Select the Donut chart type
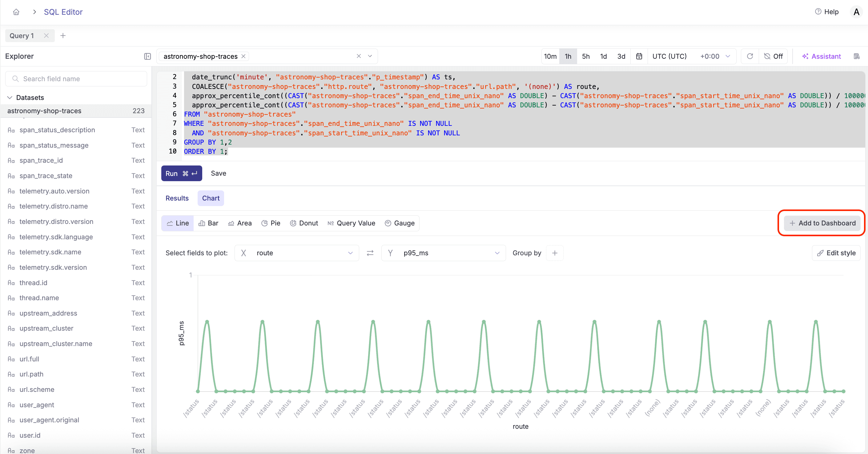 click(x=303, y=223)
